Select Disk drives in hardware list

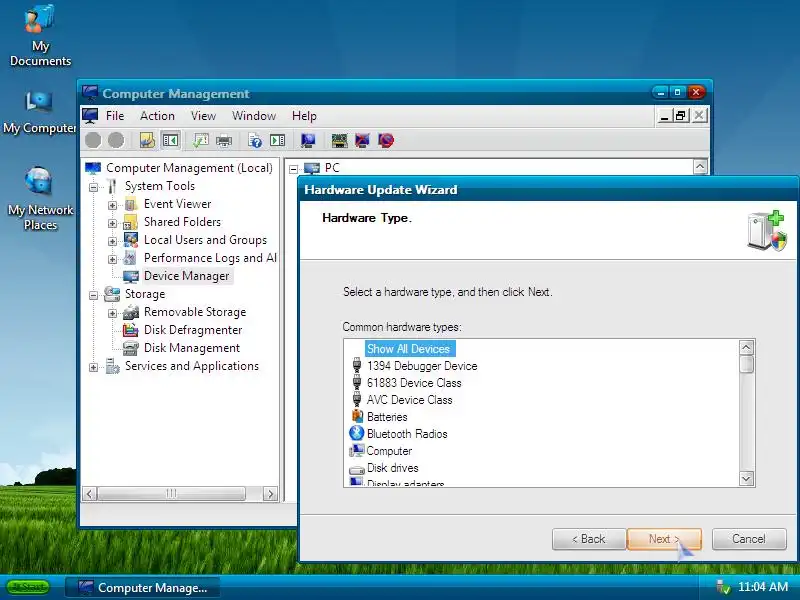(392, 468)
